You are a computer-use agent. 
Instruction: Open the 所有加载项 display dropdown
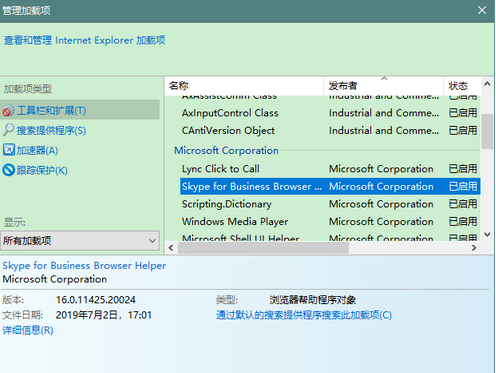80,240
